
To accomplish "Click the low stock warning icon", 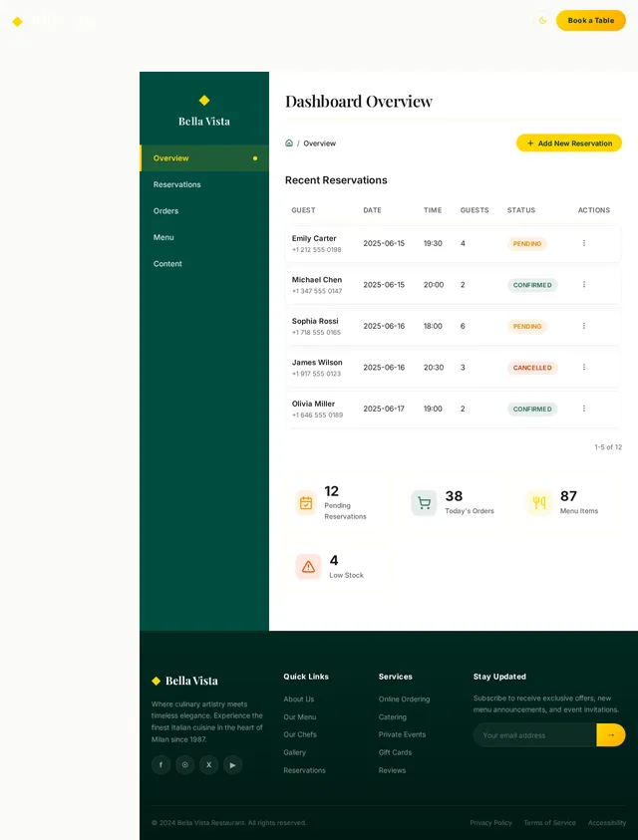I will pos(308,567).
